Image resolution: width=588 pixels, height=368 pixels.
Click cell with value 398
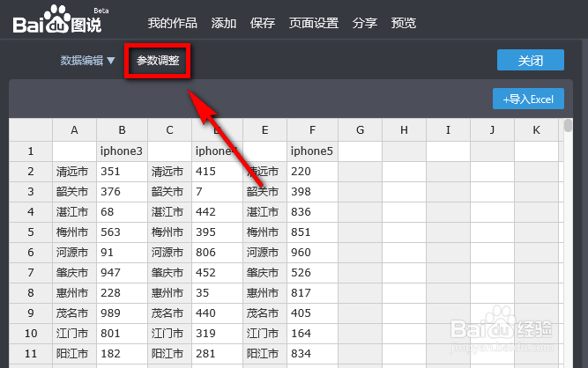(312, 192)
